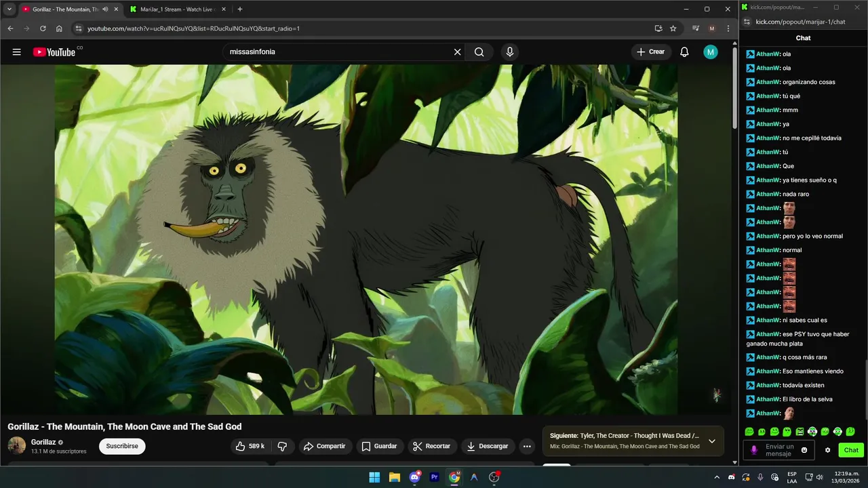Click the ESP LAA language indicator
The height and width of the screenshot is (488, 868).
coord(792,477)
